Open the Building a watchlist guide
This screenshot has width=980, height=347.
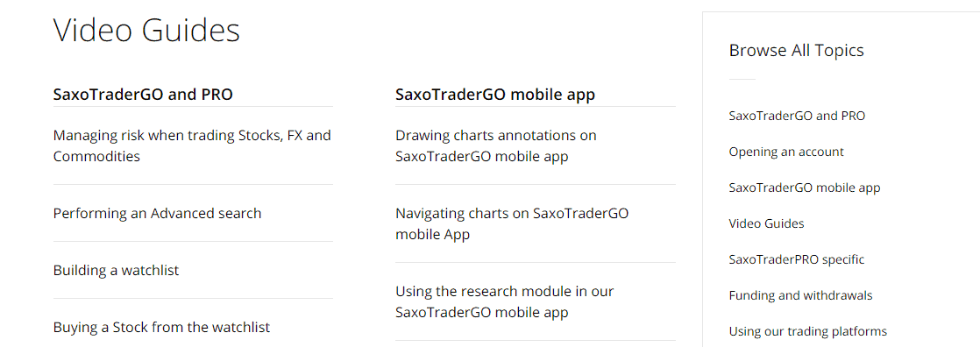[117, 270]
